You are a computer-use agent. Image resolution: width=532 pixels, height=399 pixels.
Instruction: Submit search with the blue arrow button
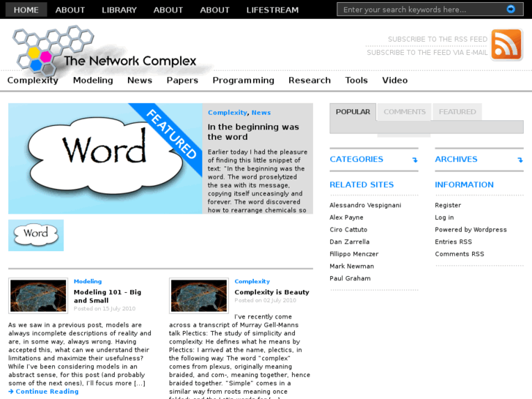511,10
